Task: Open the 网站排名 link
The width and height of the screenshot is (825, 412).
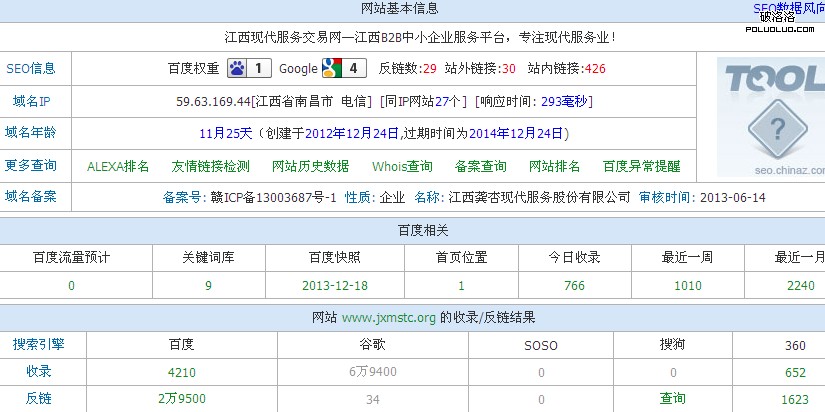Action: pos(554,166)
